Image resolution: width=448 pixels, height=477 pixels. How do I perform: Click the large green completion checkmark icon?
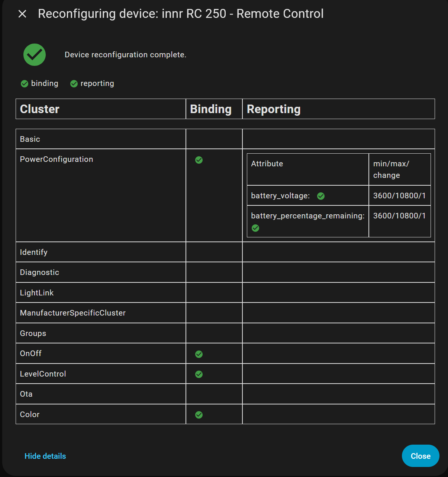click(x=35, y=55)
